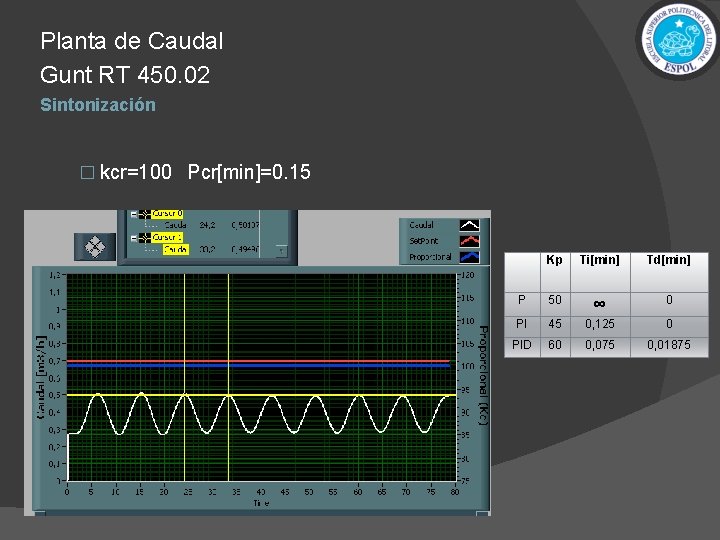Click the Proporcional (Kc) right axis label

coord(484,376)
